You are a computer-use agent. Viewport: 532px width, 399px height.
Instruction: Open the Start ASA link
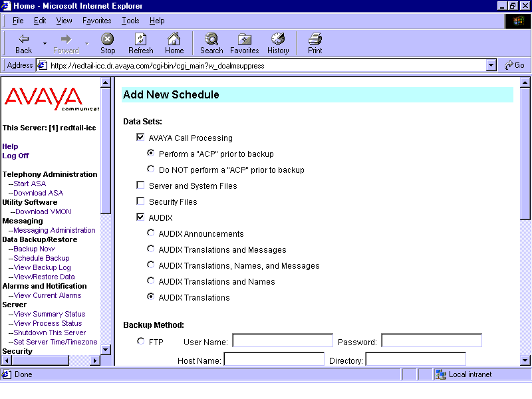[x=29, y=184]
